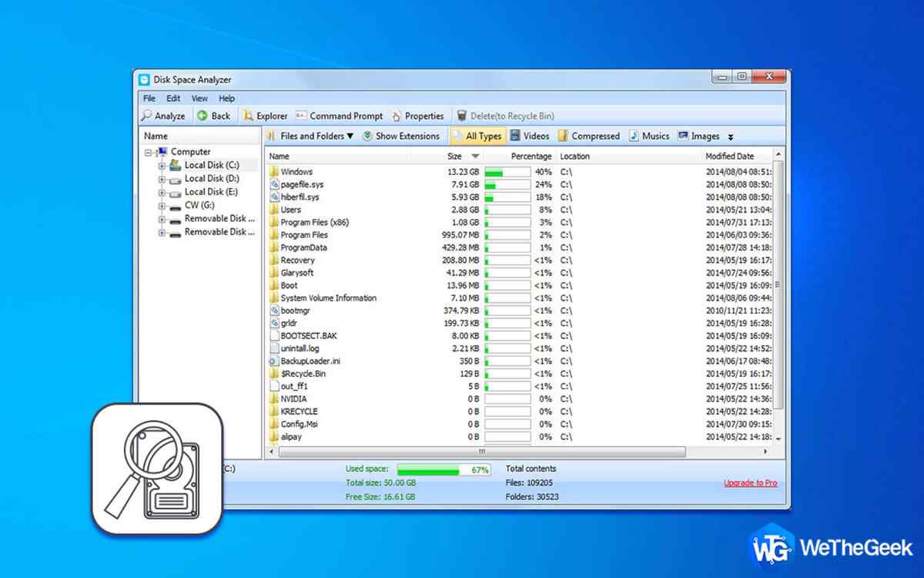
Task: Open the File menu
Action: coord(149,99)
